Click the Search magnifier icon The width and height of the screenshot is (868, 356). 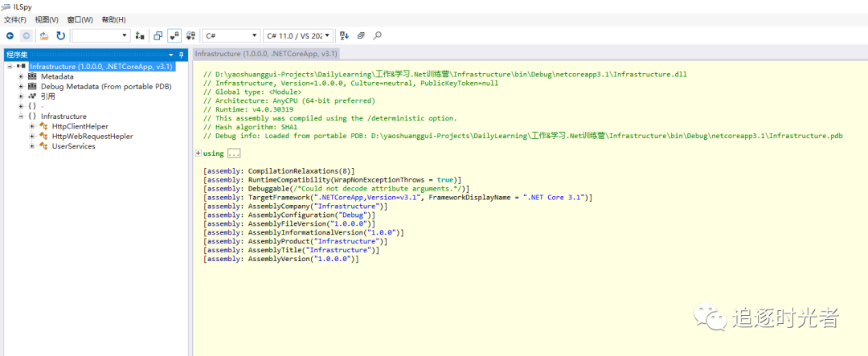[x=378, y=36]
